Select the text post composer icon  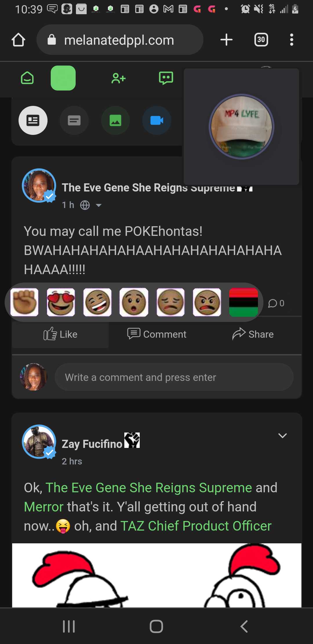pyautogui.click(x=74, y=120)
